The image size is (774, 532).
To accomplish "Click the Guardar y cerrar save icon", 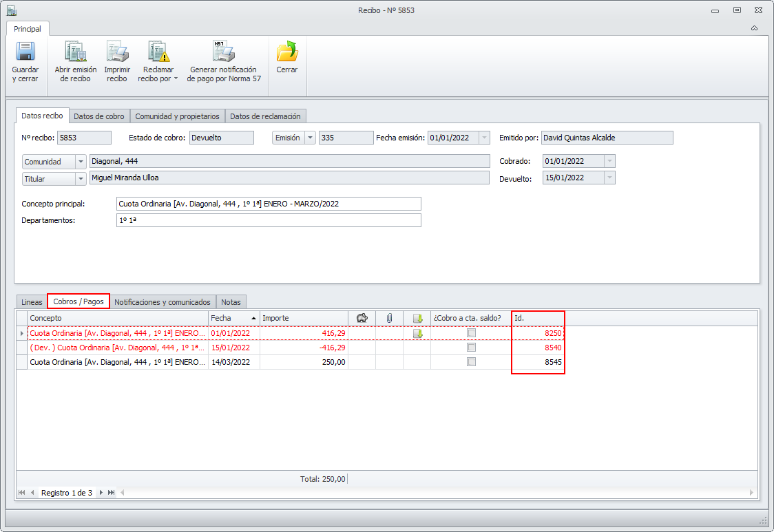I will [x=25, y=53].
